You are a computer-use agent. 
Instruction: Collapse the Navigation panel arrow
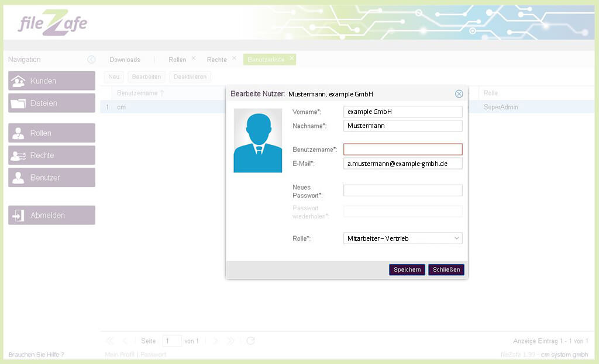tap(91, 60)
